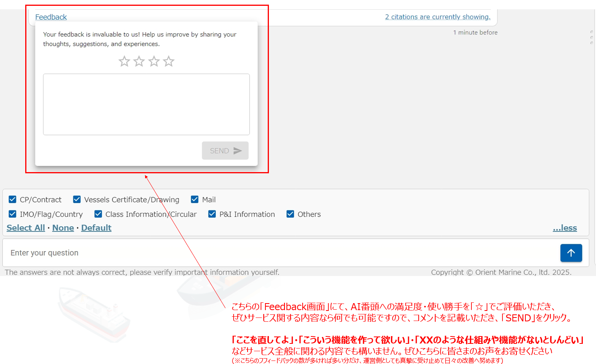
Task: Submit question with the blue arrow button
Action: pyautogui.click(x=571, y=253)
